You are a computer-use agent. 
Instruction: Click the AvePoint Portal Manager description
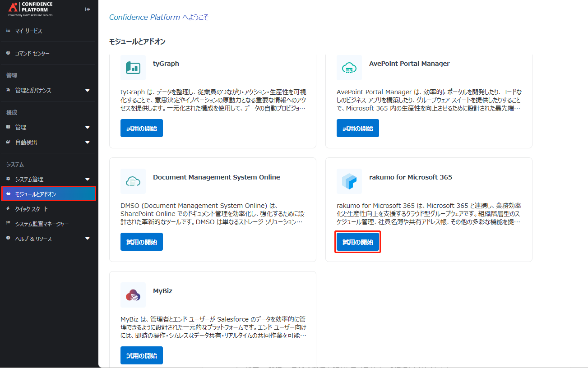429,100
